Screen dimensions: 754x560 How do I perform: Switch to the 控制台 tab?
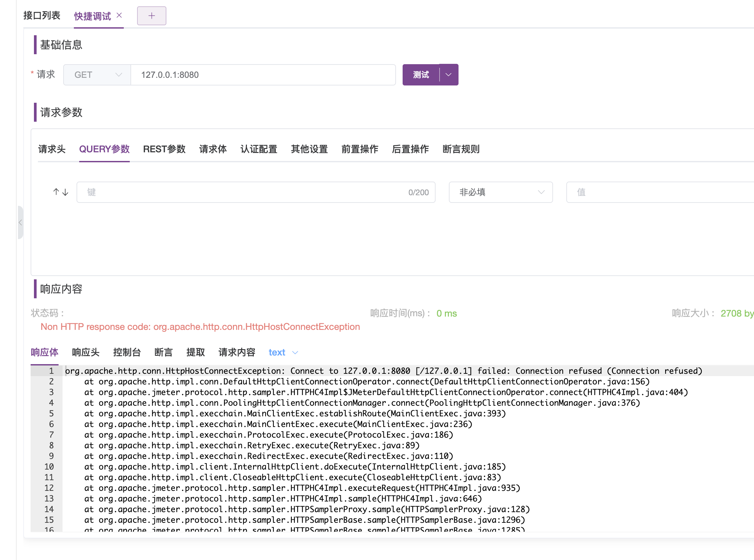pyautogui.click(x=127, y=352)
